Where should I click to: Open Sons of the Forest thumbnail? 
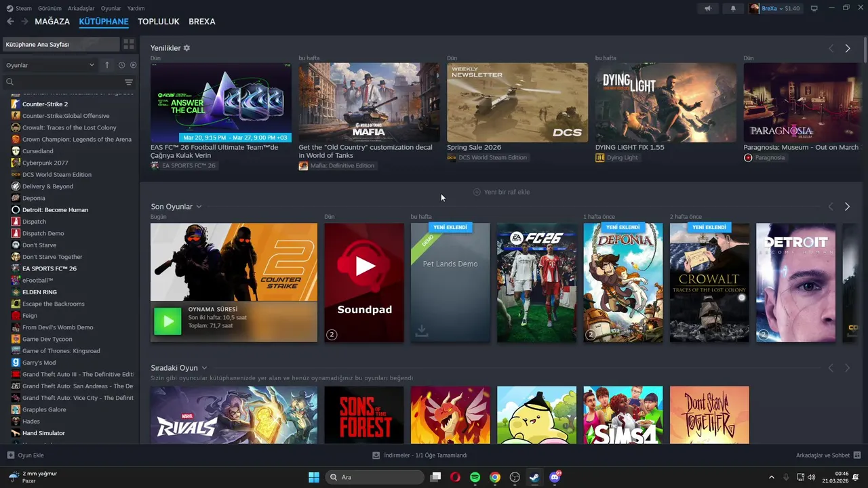(x=364, y=415)
